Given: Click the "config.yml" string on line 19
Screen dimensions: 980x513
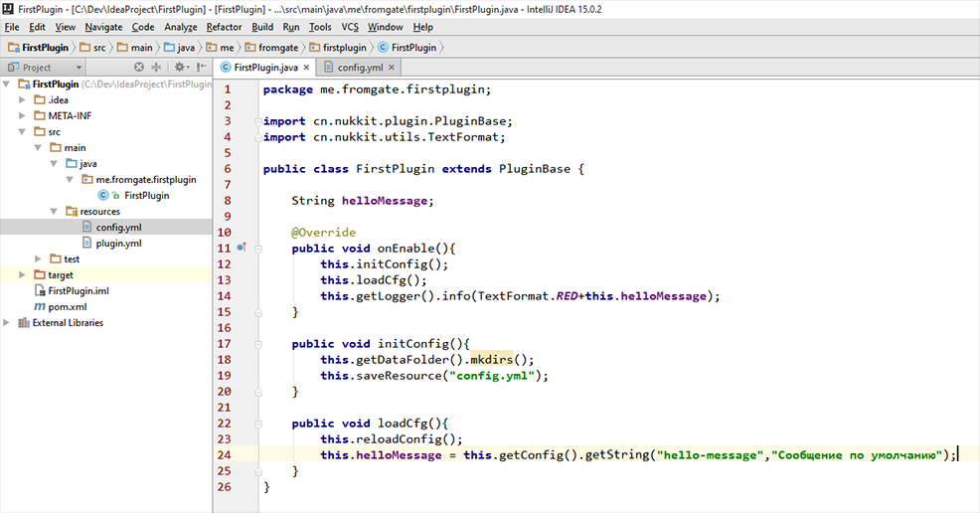Looking at the screenshot, I should 492,376.
